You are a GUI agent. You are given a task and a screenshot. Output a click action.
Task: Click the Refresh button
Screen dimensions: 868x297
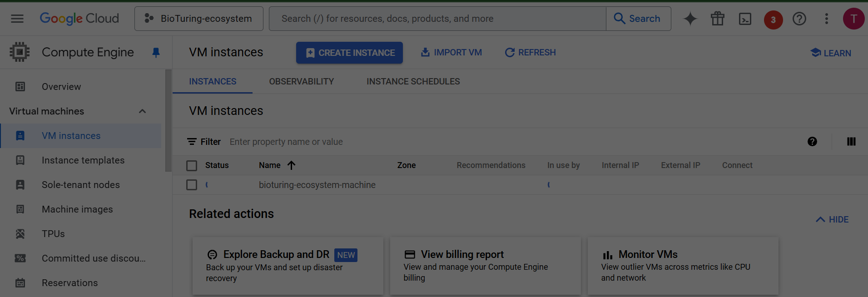[530, 53]
